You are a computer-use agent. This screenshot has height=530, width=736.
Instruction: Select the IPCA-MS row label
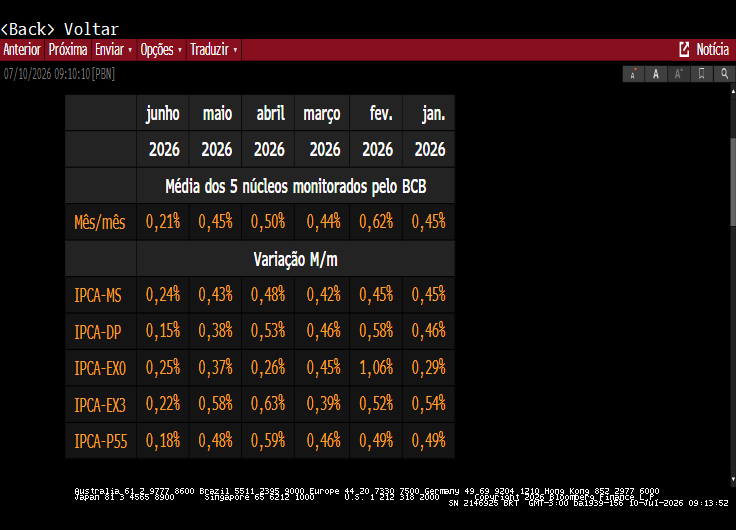(x=98, y=295)
